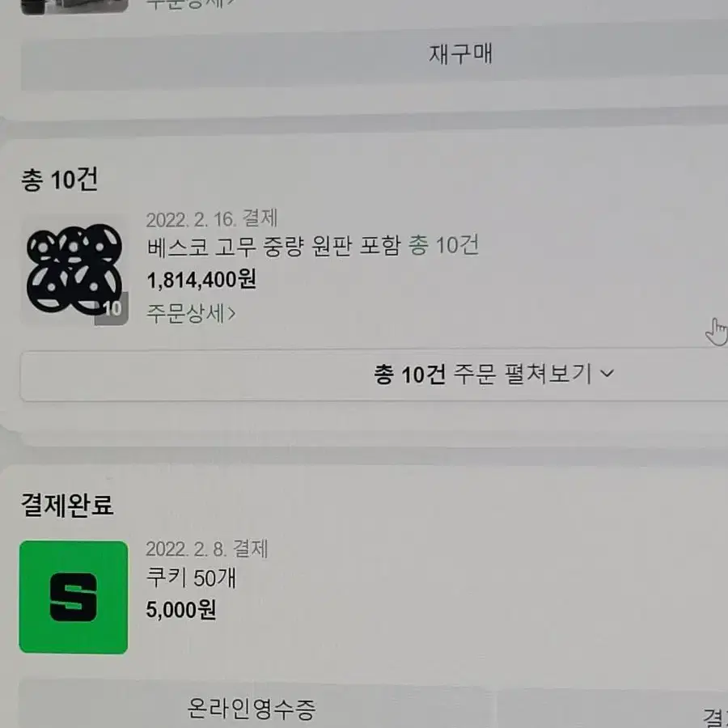Click the 쿠키 50개 item title
Image resolution: width=728 pixels, height=728 pixels.
(x=191, y=578)
